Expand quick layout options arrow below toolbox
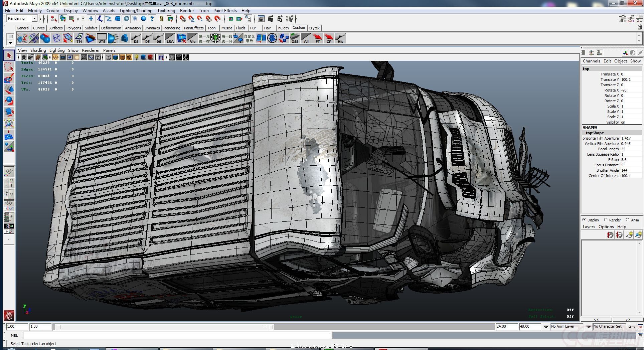Image resolution: width=644 pixels, height=350 pixels. pos(9,239)
